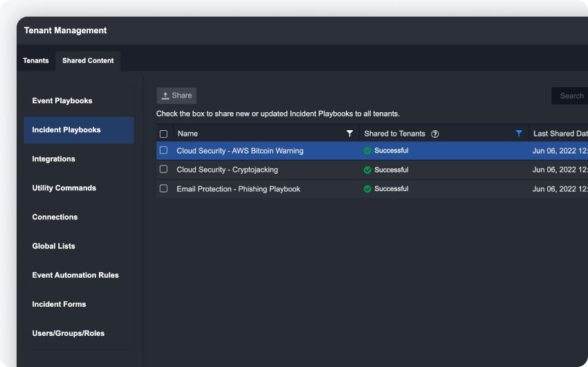588x367 pixels.
Task: Go to Integrations in the sidebar
Action: (54, 159)
